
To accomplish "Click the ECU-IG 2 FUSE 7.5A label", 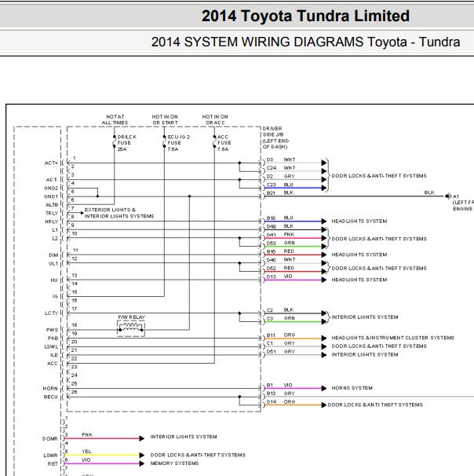I will tap(179, 143).
